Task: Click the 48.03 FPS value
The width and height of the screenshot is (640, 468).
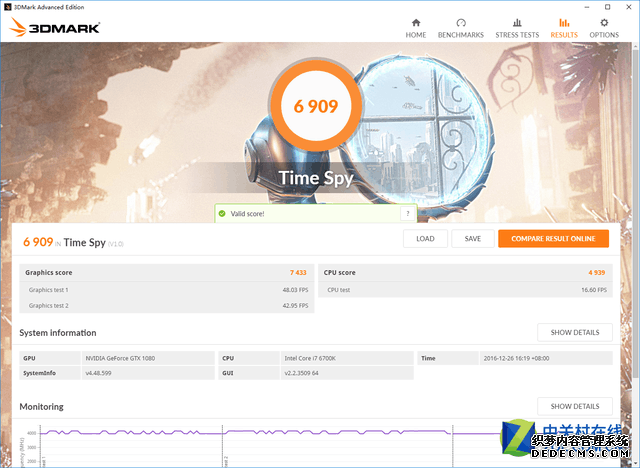Action: 295,290
